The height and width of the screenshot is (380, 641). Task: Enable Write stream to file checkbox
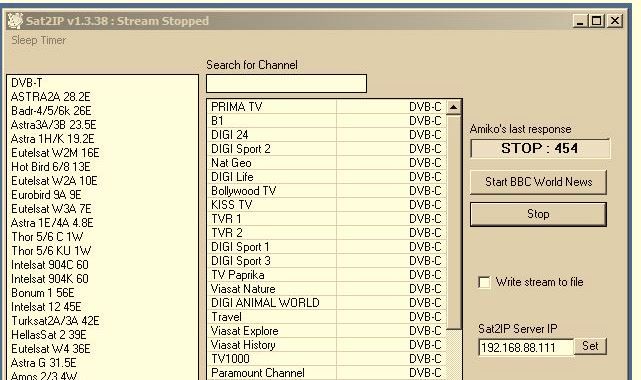pyautogui.click(x=484, y=282)
